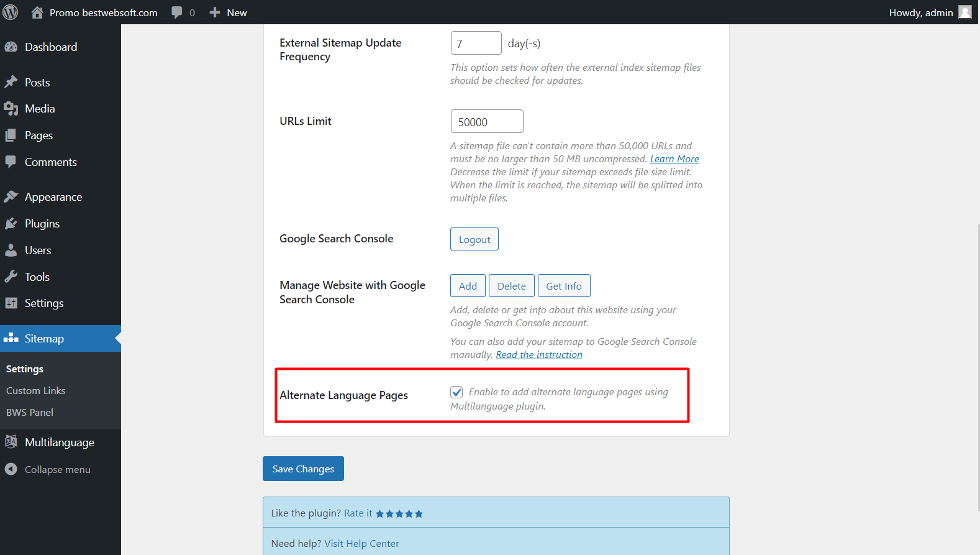The width and height of the screenshot is (980, 555).
Task: Click Promo bestwebsoft.com site link
Action: [104, 12]
